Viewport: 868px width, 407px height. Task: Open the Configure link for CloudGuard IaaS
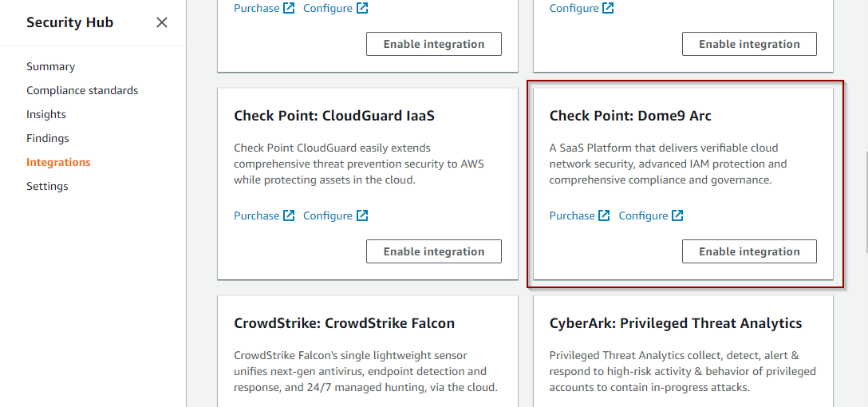point(328,215)
